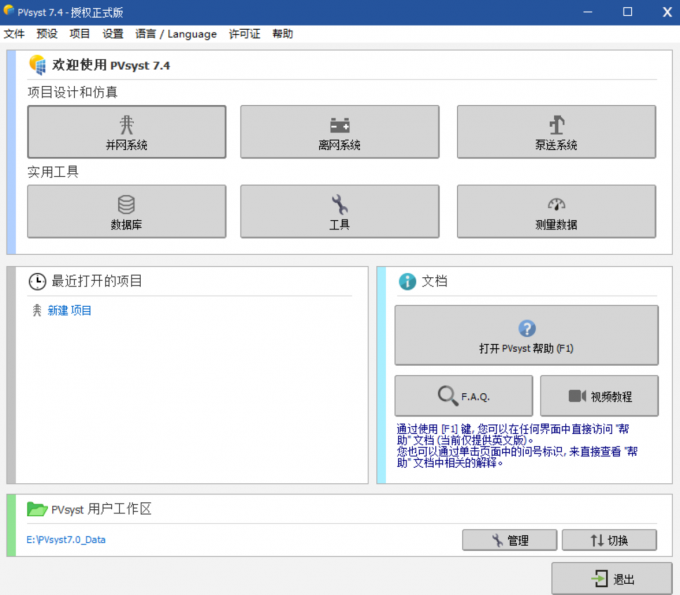
Task: Open the 工具 tools button
Action: 340,212
